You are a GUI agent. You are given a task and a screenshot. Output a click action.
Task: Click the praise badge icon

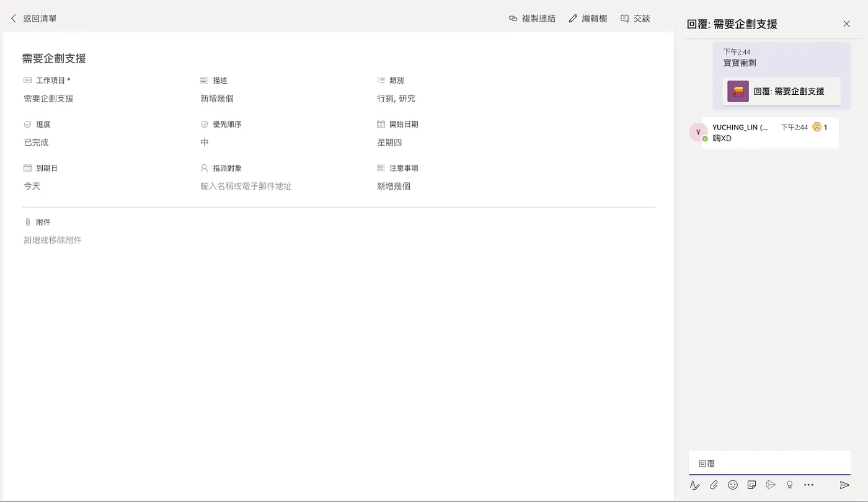789,485
